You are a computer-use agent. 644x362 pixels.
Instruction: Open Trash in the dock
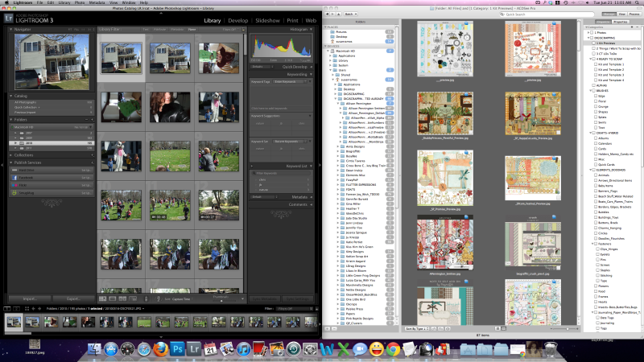551,349
